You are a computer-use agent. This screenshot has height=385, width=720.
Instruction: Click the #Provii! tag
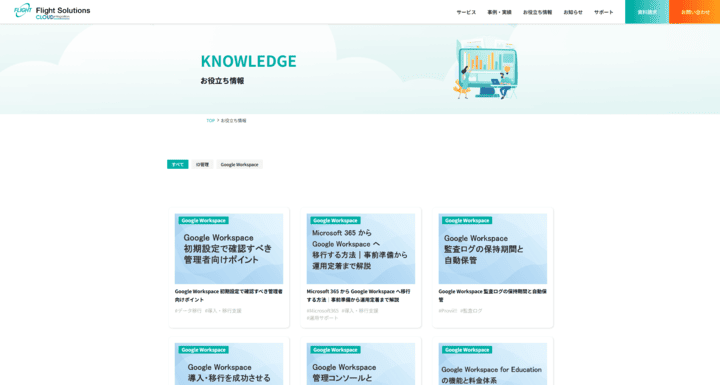pyautogui.click(x=448, y=311)
